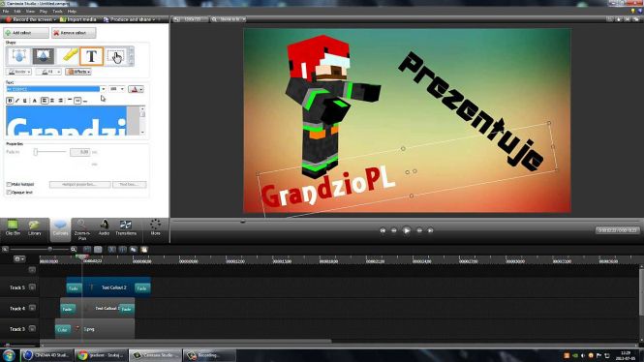Open the Border dropdown
This screenshot has height=362, width=644.
pyautogui.click(x=18, y=72)
